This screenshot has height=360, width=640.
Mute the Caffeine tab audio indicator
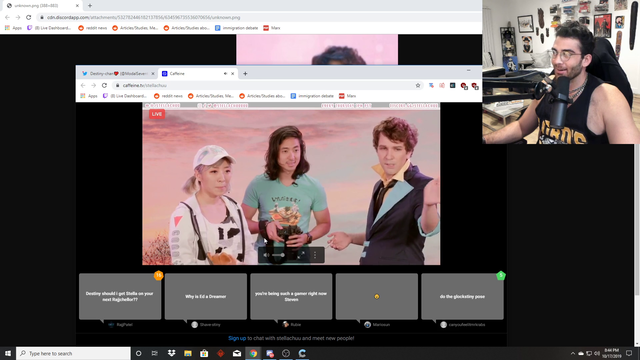tap(225, 74)
